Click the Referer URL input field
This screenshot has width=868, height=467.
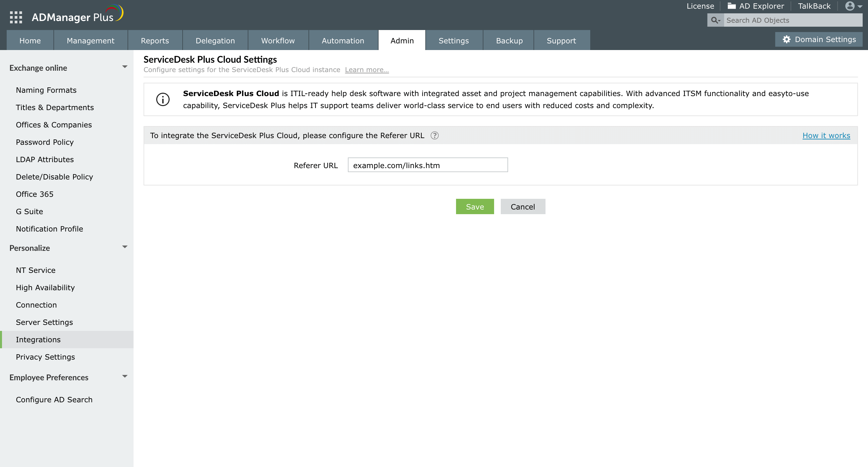[x=428, y=165]
